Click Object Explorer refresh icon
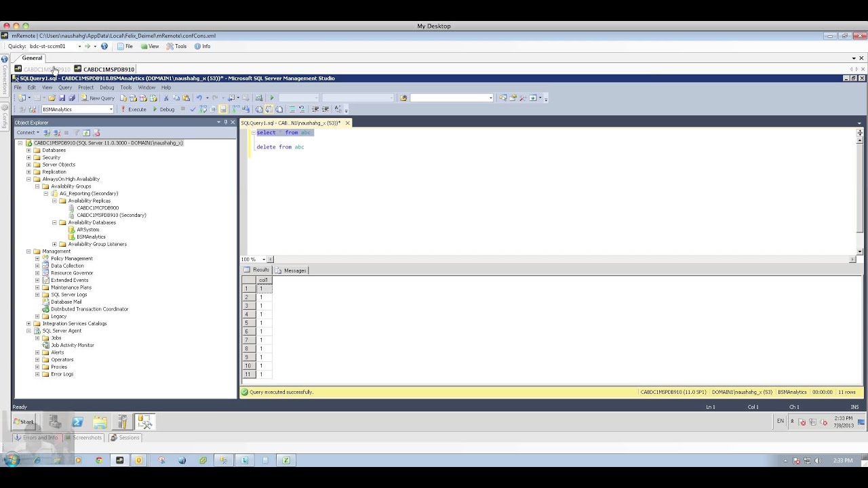The width and height of the screenshot is (868, 488). click(x=86, y=132)
